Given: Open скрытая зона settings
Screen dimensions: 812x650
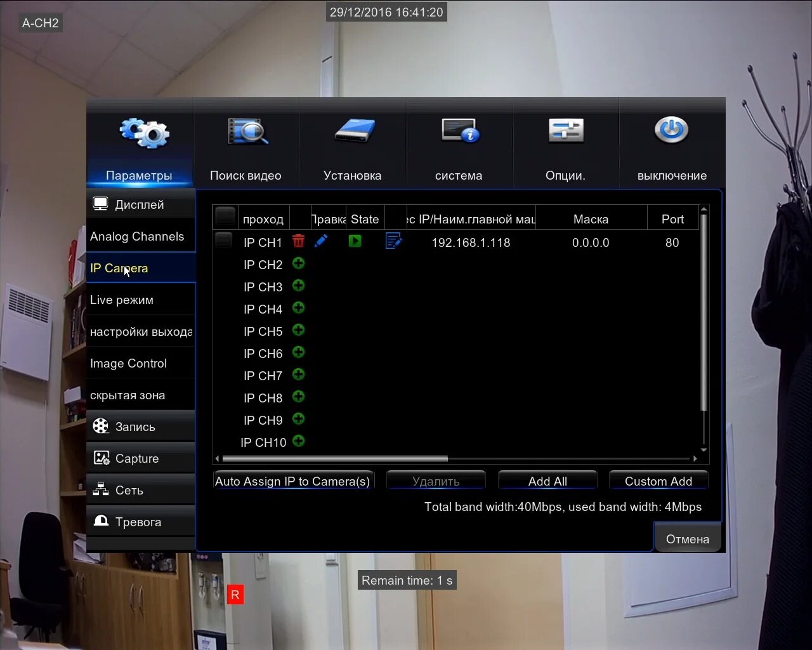Looking at the screenshot, I should click(x=141, y=395).
